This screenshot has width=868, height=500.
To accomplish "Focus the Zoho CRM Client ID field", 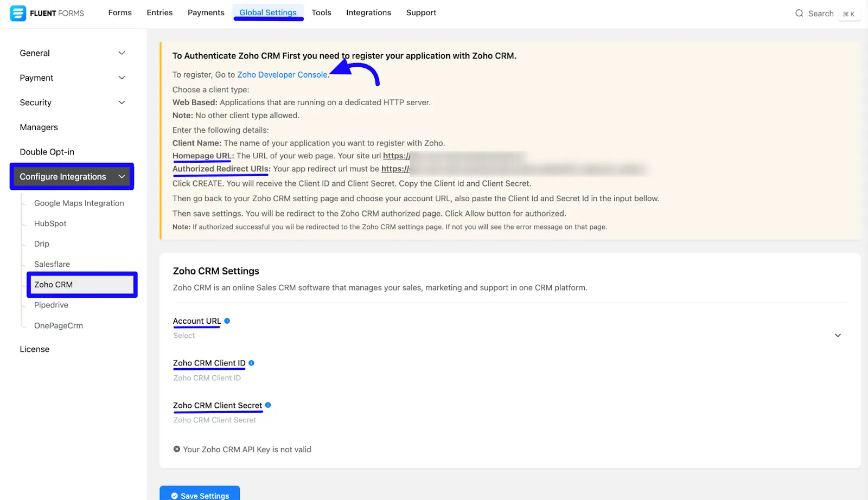I will pos(508,378).
